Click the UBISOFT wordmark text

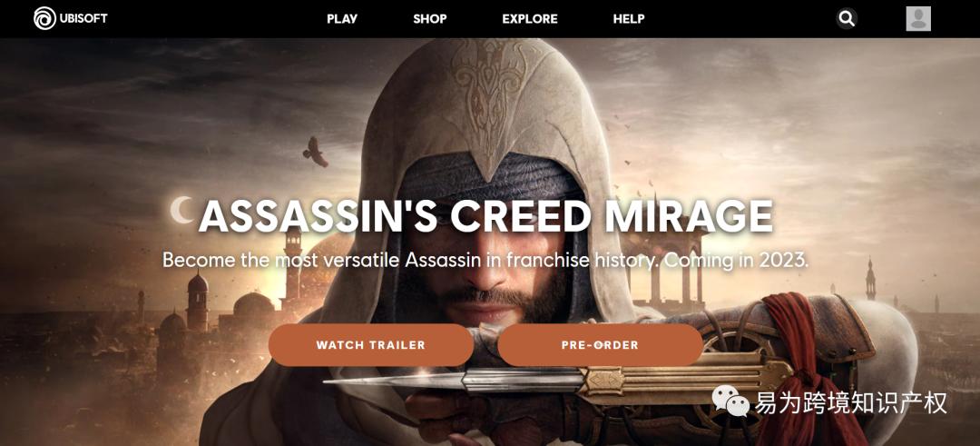(83, 19)
